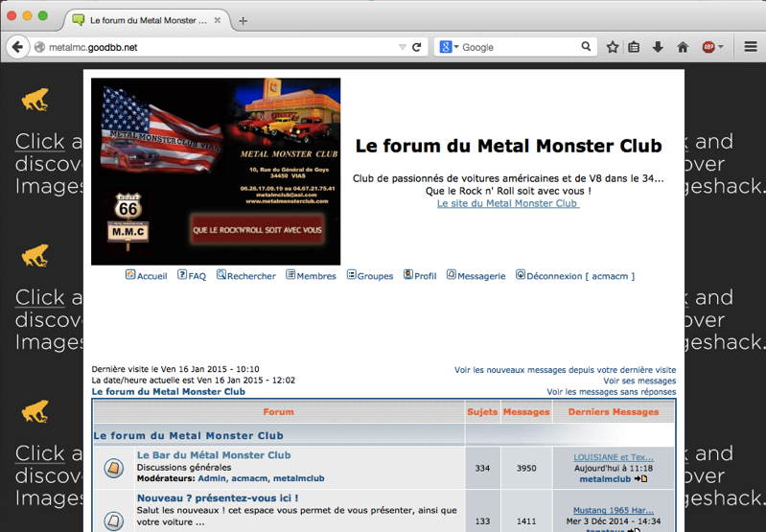
Task: Open metalmclub in Derniers Messages column
Action: [605, 478]
